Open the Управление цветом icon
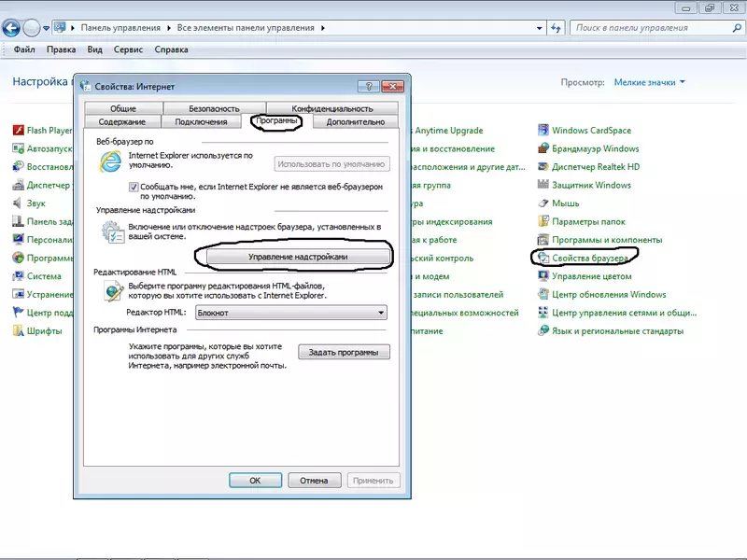This screenshot has height=560, width=747. tap(543, 276)
